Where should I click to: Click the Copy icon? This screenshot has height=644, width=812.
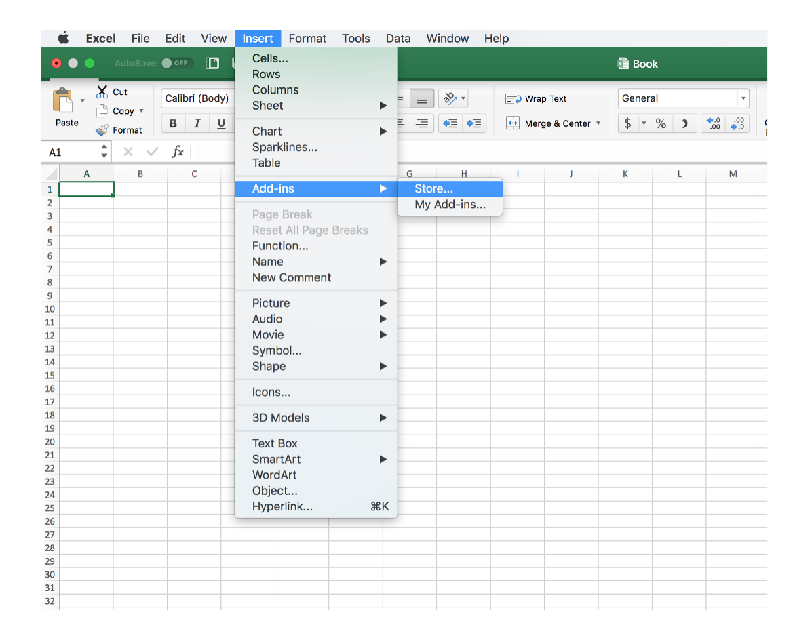click(102, 110)
